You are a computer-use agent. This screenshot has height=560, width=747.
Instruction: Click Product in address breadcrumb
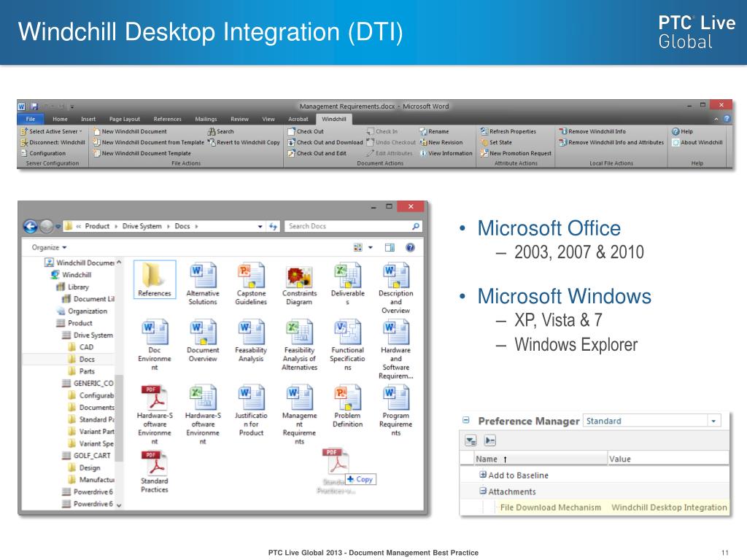pos(97,226)
